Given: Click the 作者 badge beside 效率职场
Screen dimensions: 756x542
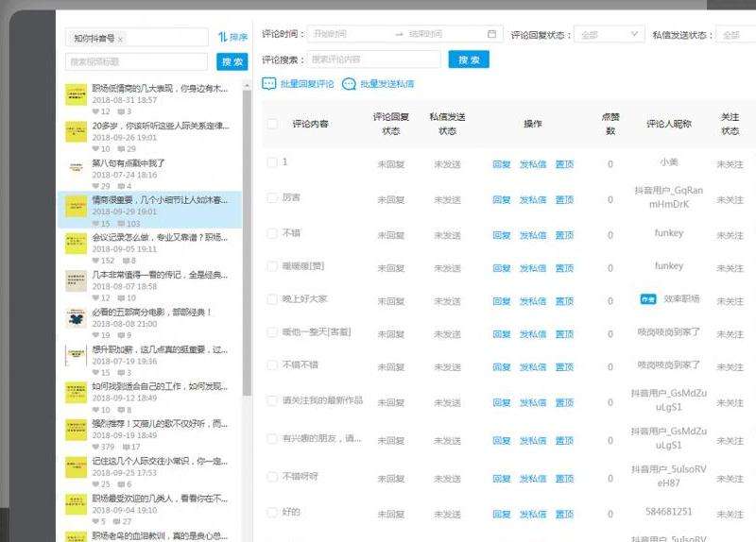Looking at the screenshot, I should click(x=648, y=298).
